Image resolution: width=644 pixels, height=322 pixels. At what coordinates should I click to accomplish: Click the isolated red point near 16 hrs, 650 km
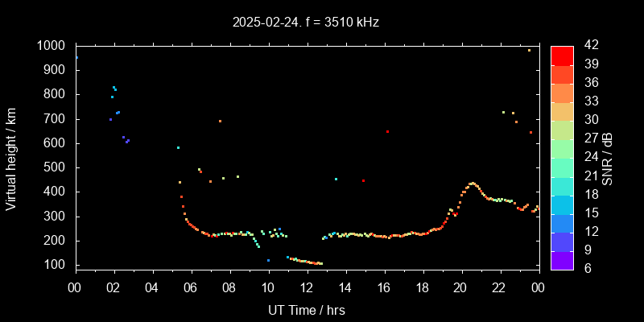[387, 131]
